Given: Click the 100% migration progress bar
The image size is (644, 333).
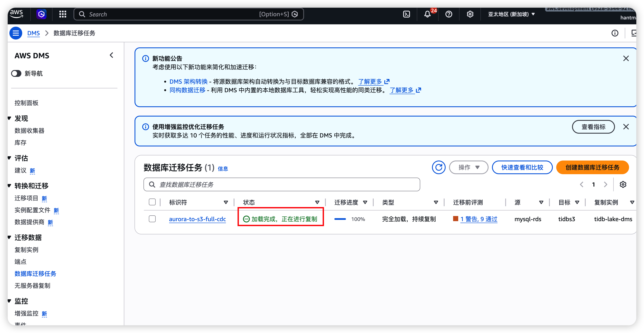Looking at the screenshot, I should tap(340, 219).
